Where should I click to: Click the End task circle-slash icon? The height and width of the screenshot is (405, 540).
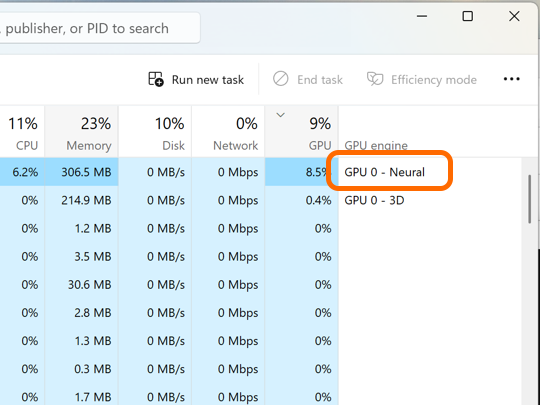(x=281, y=79)
